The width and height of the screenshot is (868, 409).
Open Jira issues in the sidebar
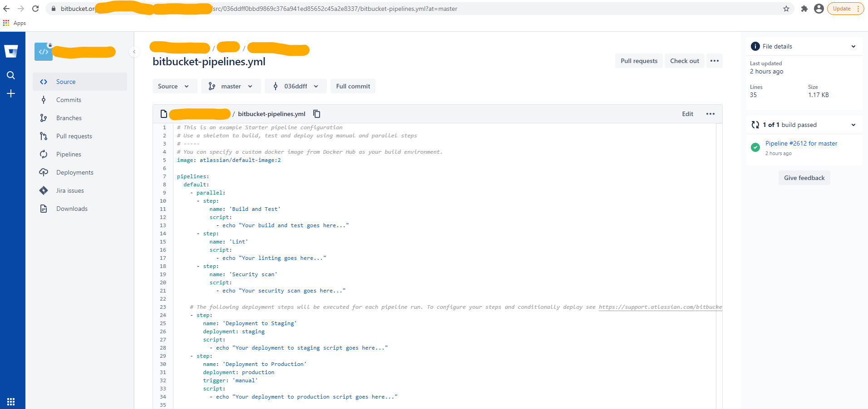pyautogui.click(x=80, y=190)
